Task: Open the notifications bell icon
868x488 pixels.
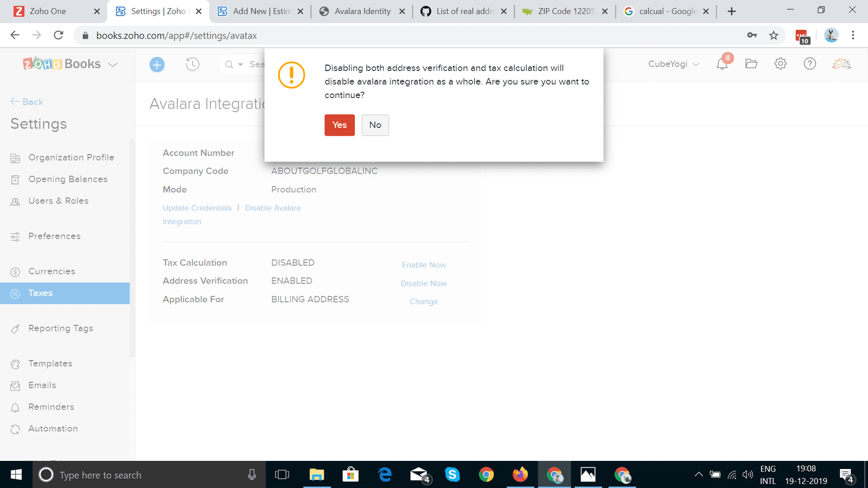Action: coord(722,64)
